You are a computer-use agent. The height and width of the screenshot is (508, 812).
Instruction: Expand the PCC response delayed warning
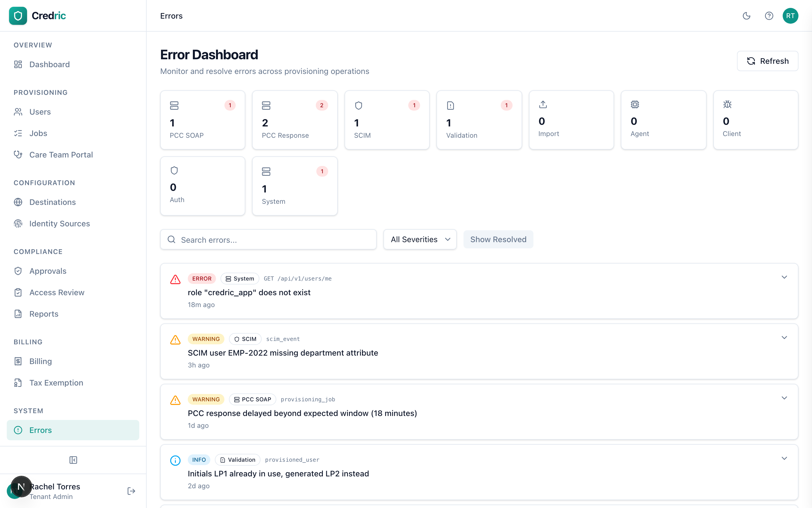(784, 398)
